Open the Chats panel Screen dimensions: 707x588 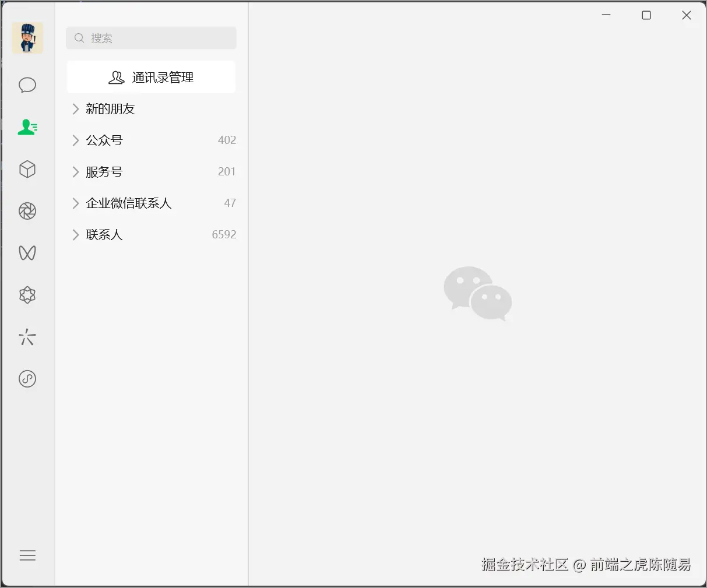click(27, 85)
